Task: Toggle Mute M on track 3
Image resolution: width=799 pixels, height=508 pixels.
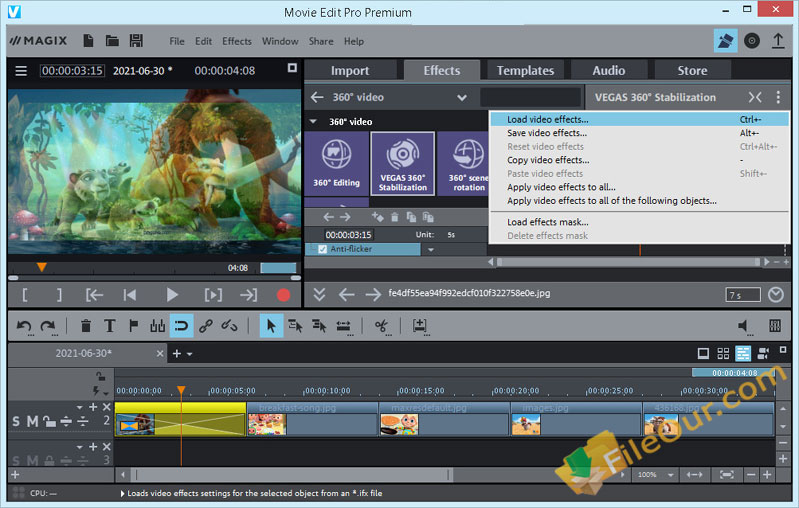Action: pos(32,461)
